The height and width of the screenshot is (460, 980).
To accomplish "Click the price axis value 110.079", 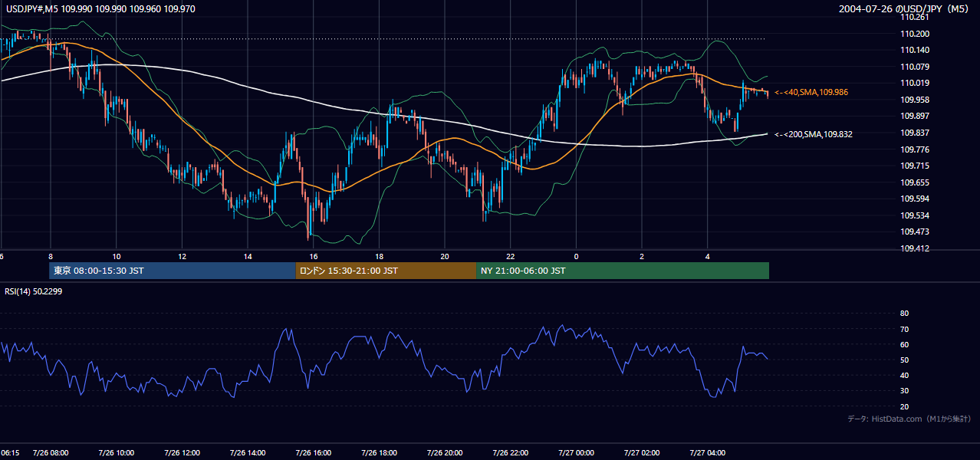I will click(x=915, y=67).
